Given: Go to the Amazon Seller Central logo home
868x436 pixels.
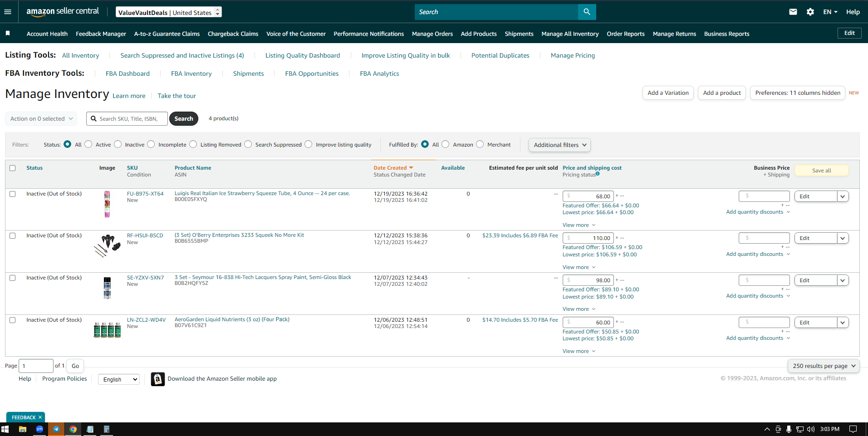Looking at the screenshot, I should click(x=63, y=12).
